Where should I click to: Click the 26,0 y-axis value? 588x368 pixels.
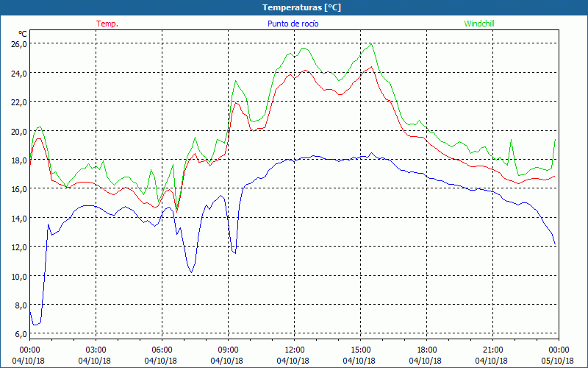pyautogui.click(x=20, y=43)
